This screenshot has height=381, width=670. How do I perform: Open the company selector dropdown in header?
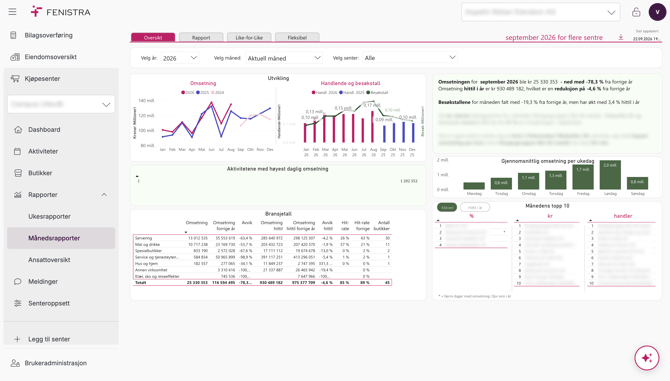coord(541,12)
